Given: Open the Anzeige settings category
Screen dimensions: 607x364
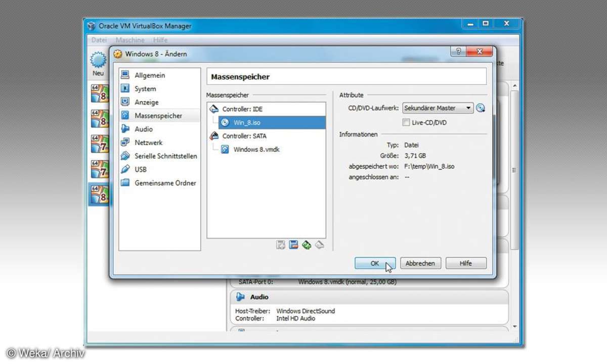Looking at the screenshot, I should pos(146,102).
